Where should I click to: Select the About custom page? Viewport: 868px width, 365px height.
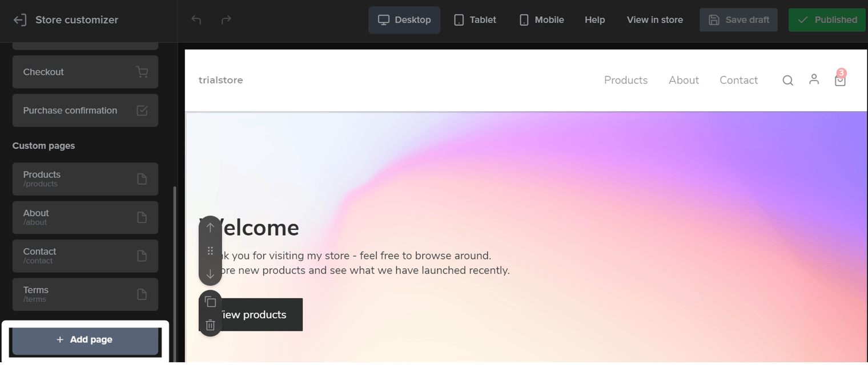pos(85,217)
